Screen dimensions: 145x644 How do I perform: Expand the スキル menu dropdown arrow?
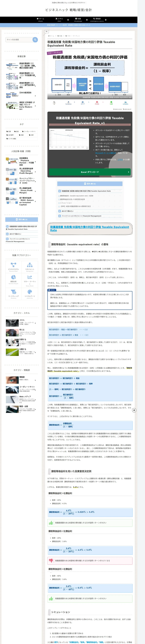pyautogui.click(x=68, y=20)
